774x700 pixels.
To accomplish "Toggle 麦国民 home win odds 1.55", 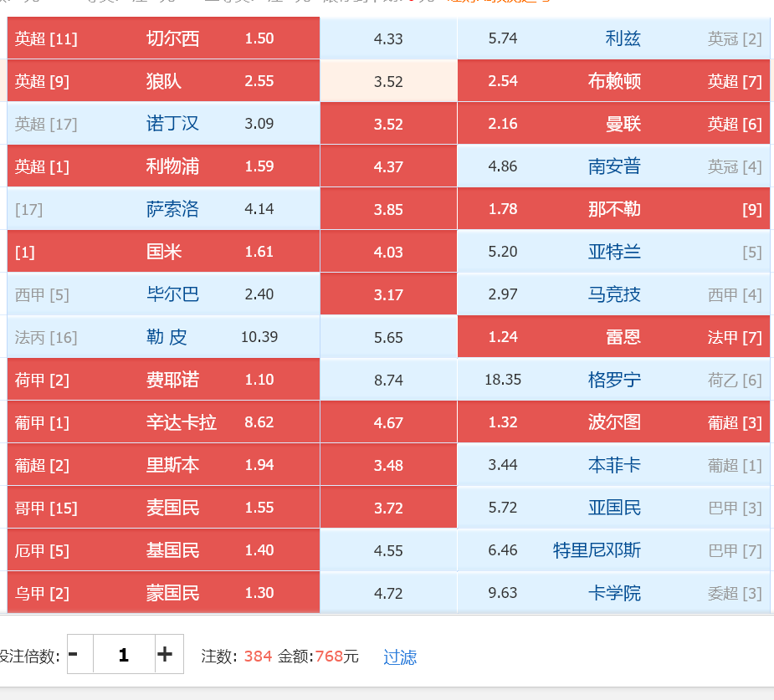I will point(163,508).
